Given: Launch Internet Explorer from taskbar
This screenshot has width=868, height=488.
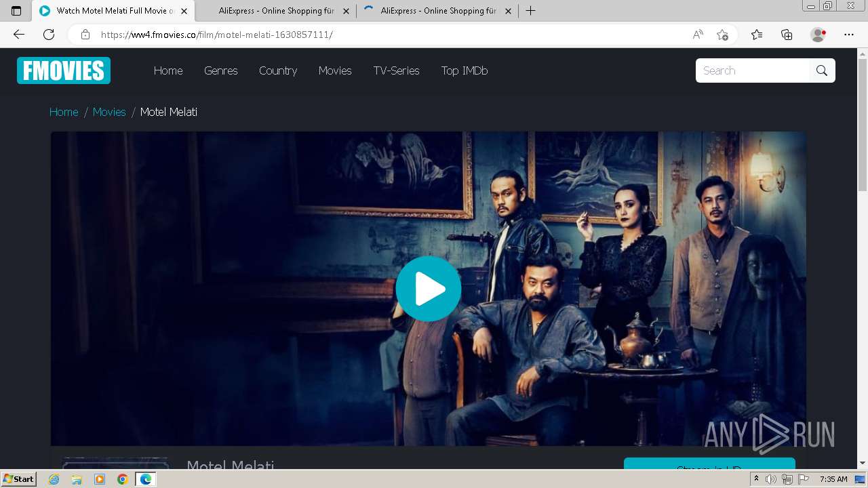Looking at the screenshot, I should (x=54, y=479).
